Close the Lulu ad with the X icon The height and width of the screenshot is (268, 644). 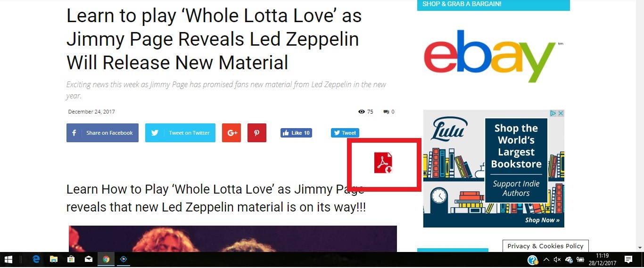[x=561, y=114]
